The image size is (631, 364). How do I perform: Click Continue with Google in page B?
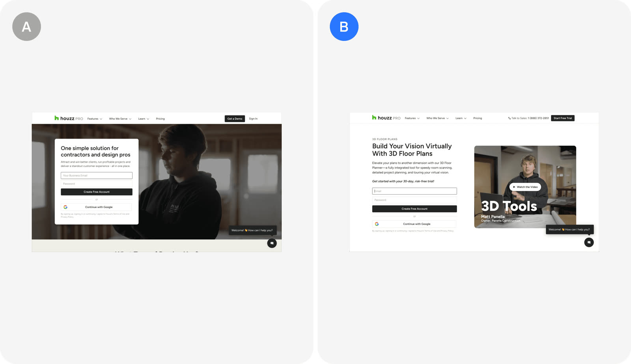coord(414,224)
